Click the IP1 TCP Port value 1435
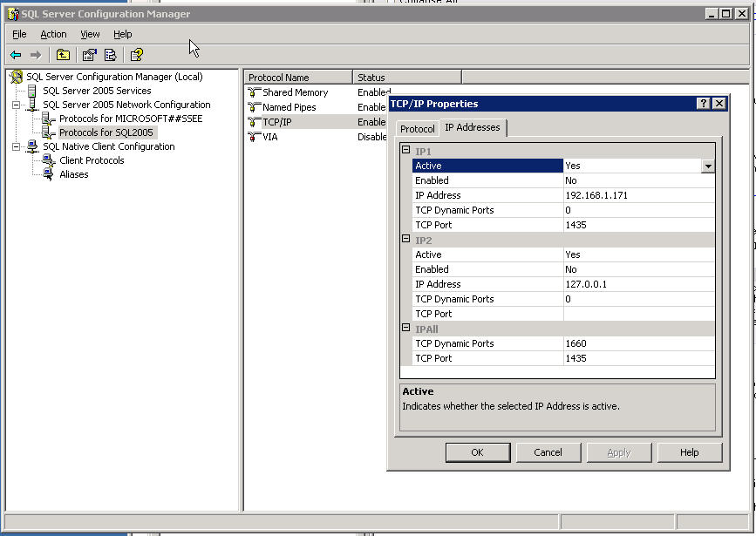The image size is (756, 536). point(639,225)
